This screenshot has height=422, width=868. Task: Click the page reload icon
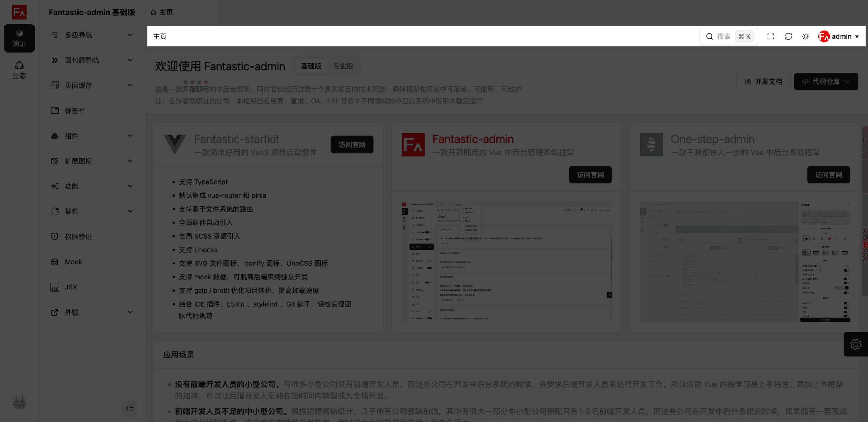(x=788, y=36)
